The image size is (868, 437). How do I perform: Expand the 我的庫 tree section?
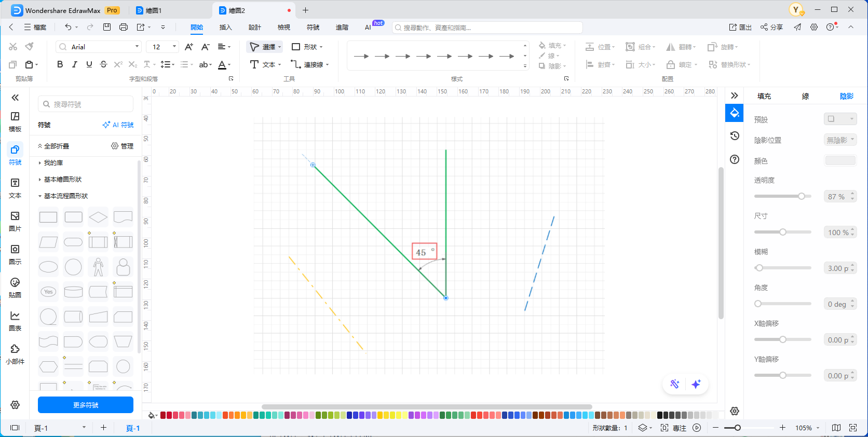point(53,163)
